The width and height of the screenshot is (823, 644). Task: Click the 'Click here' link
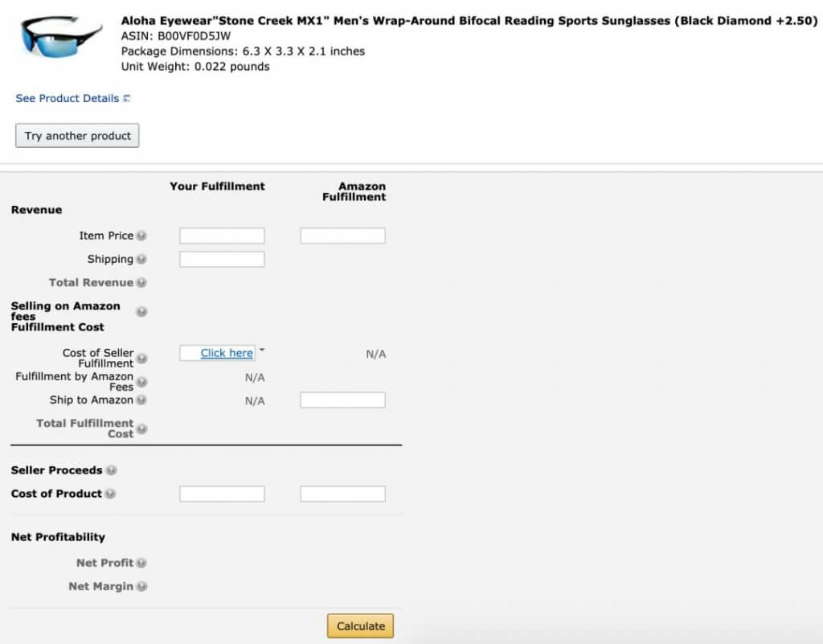pos(227,353)
